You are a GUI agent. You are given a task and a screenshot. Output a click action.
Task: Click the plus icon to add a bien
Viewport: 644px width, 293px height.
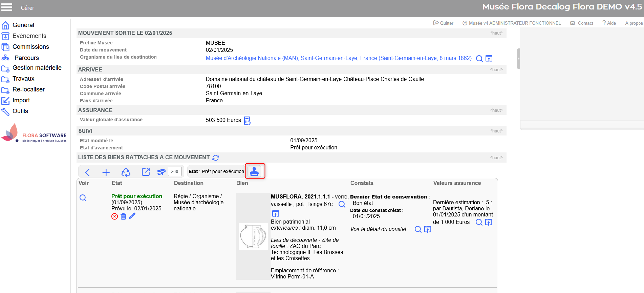pos(106,172)
